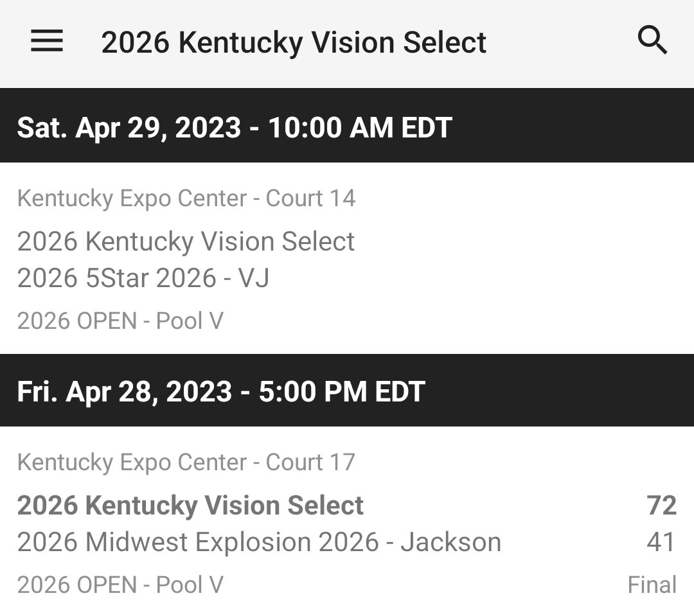Click the Final game status
This screenshot has height=616, width=694.
652,585
